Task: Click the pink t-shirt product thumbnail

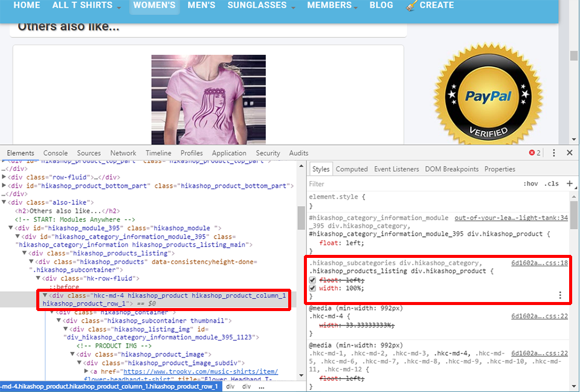Action: click(x=208, y=98)
